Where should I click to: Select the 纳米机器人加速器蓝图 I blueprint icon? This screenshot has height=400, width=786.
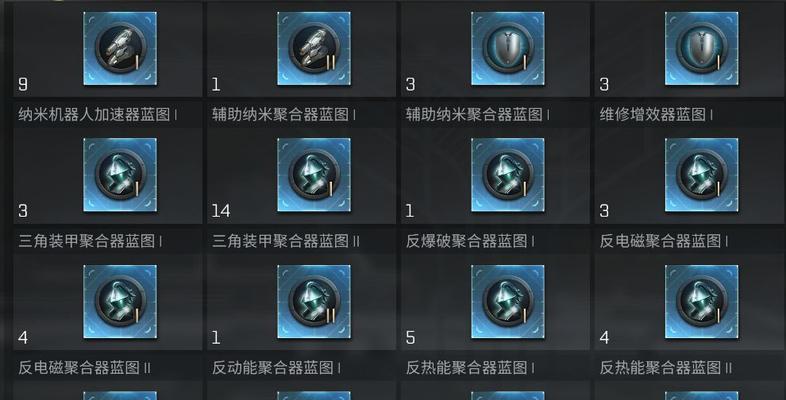[x=120, y=49]
